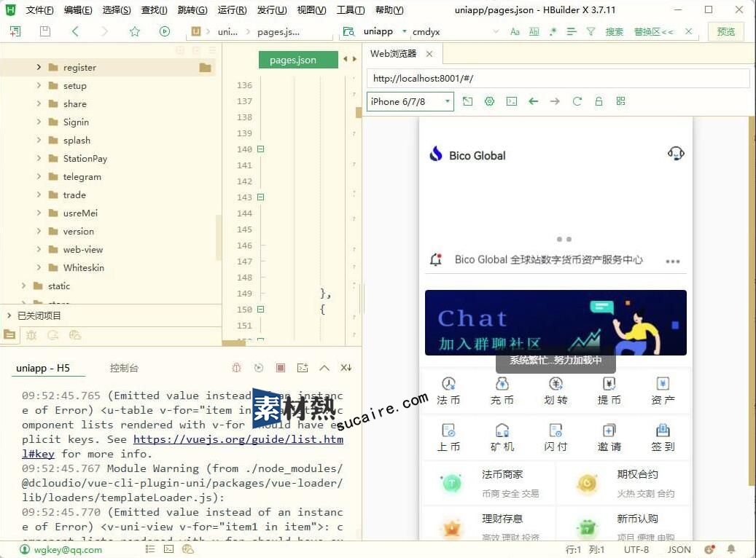Tap the 法币商家 card
Image resolution: width=756 pixels, height=558 pixels.
click(488, 483)
